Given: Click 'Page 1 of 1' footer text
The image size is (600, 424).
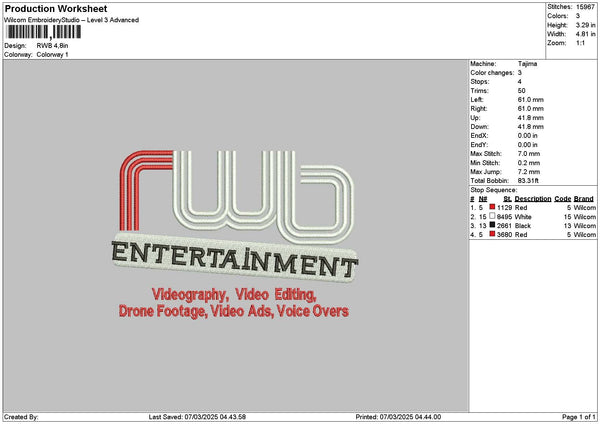Looking at the screenshot, I should (x=579, y=417).
